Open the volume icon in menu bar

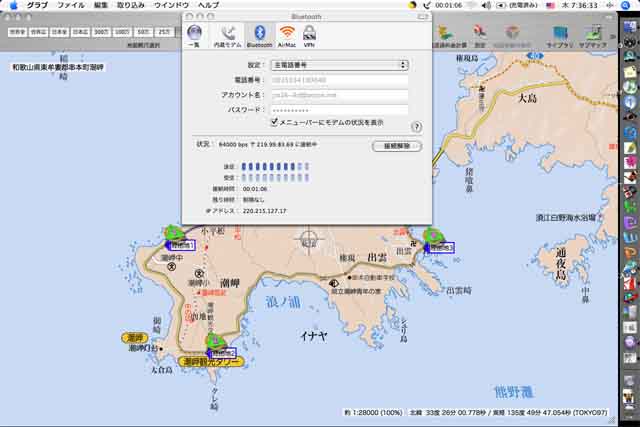486,5
